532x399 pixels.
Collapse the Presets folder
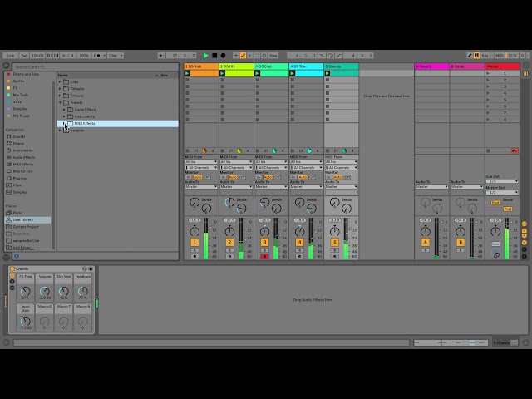pos(60,102)
